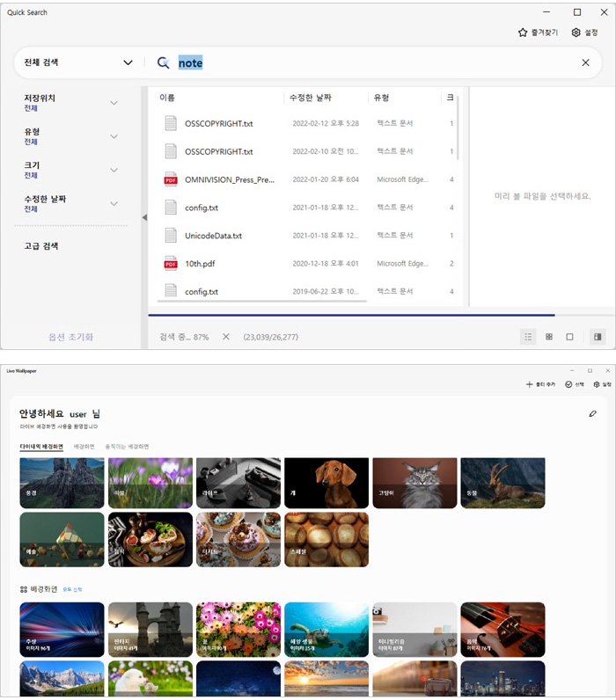Click the results vertical scrollbar
Viewport: 616px width, 700px height.
pos(458,128)
